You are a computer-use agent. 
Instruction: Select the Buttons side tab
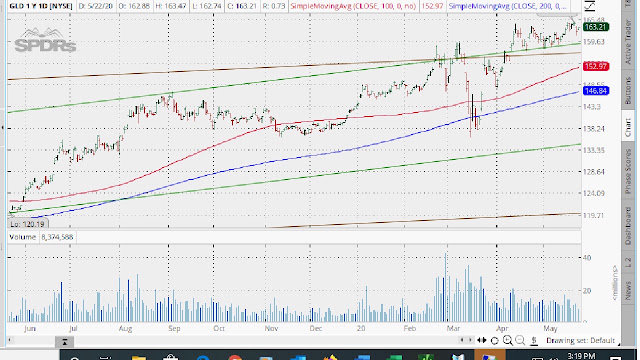(x=628, y=91)
